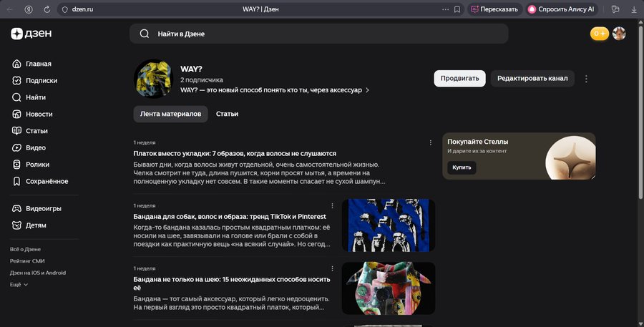Click the WAY? channel name
The height and width of the screenshot is (327, 644).
click(x=191, y=69)
